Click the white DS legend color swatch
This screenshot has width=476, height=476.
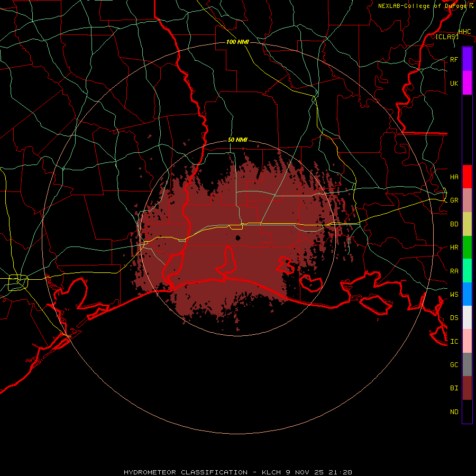tap(467, 317)
